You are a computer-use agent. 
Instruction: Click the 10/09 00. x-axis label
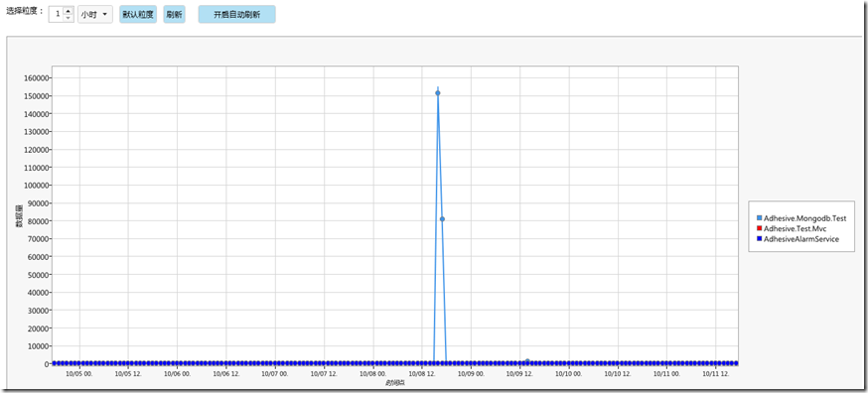(471, 374)
